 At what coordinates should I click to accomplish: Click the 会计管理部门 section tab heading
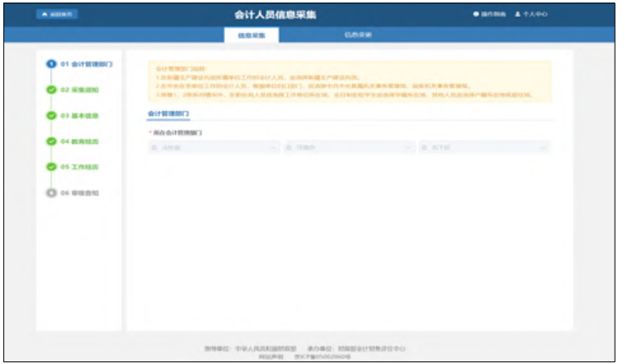pyautogui.click(x=169, y=113)
